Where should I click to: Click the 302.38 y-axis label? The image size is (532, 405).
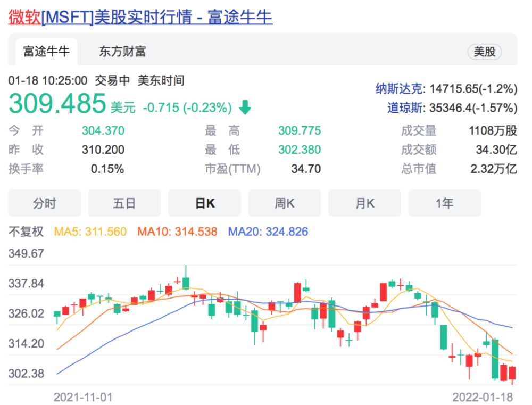coord(26,374)
